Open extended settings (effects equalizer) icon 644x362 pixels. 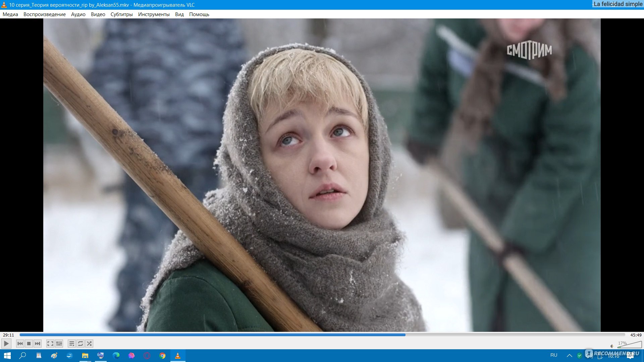pyautogui.click(x=59, y=344)
